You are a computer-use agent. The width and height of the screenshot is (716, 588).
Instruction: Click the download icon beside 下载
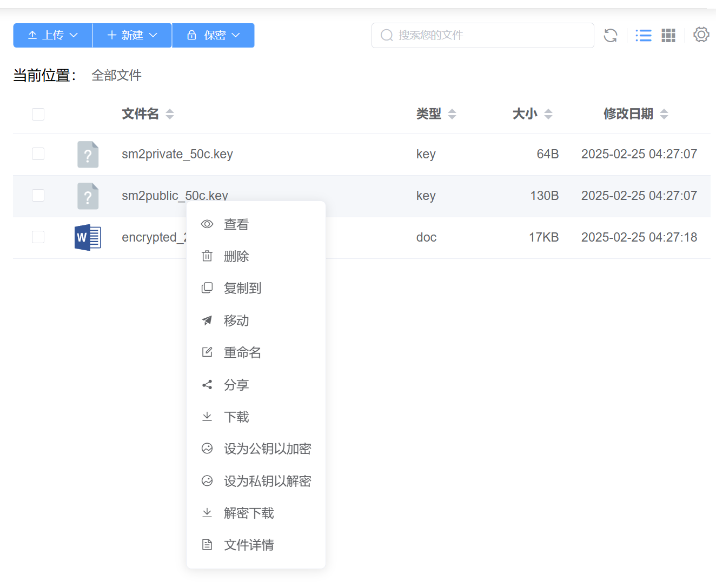point(207,417)
